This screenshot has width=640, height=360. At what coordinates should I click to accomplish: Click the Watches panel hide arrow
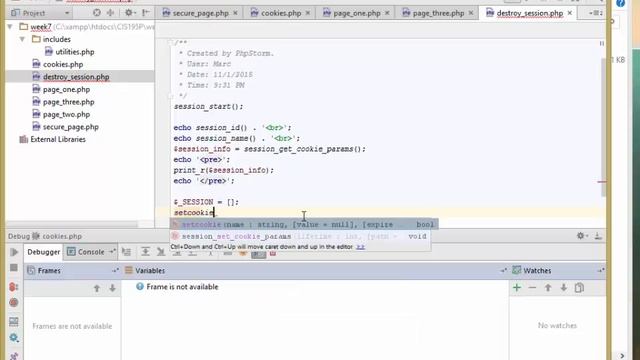pyautogui.click(x=601, y=270)
